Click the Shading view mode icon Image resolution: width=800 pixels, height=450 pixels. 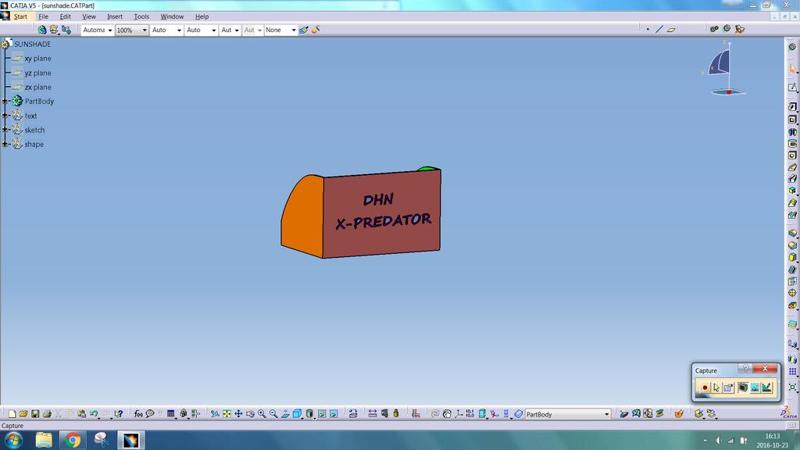309,414
